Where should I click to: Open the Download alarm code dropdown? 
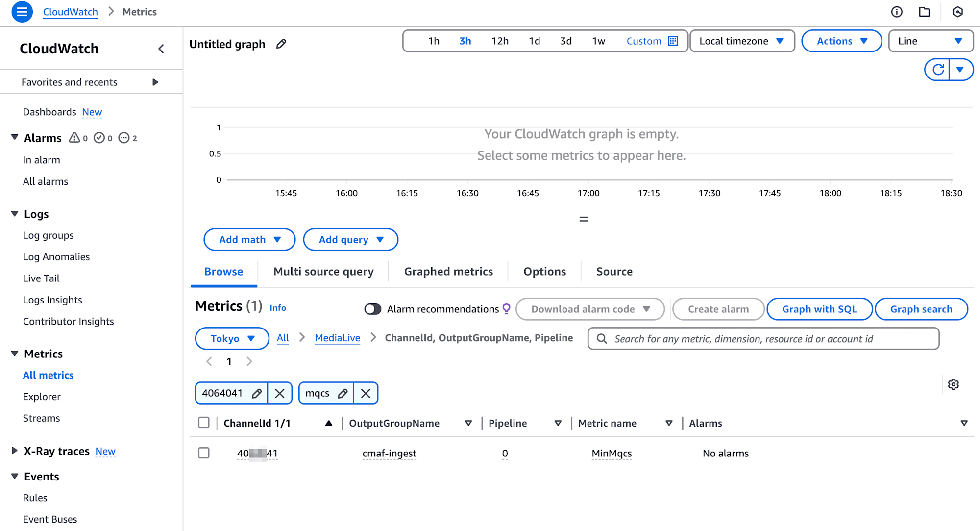pyautogui.click(x=590, y=309)
